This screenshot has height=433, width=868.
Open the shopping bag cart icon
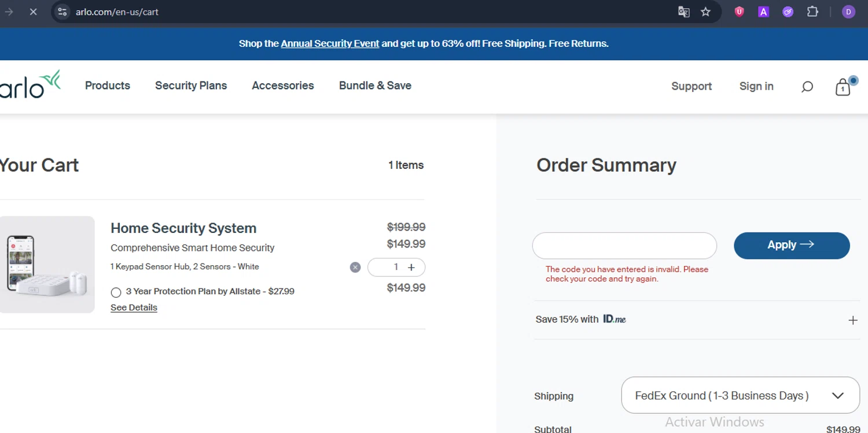(x=843, y=87)
